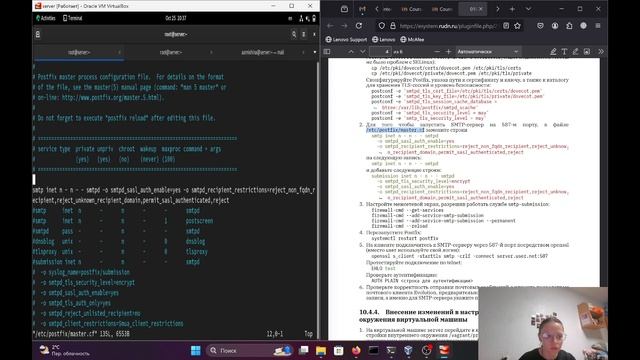Close the first root@server terminal tab

pos(119,52)
